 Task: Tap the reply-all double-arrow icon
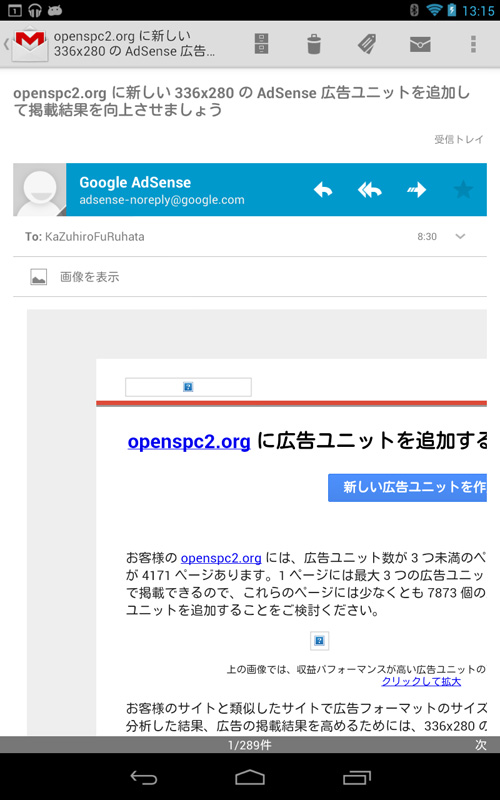(x=369, y=190)
